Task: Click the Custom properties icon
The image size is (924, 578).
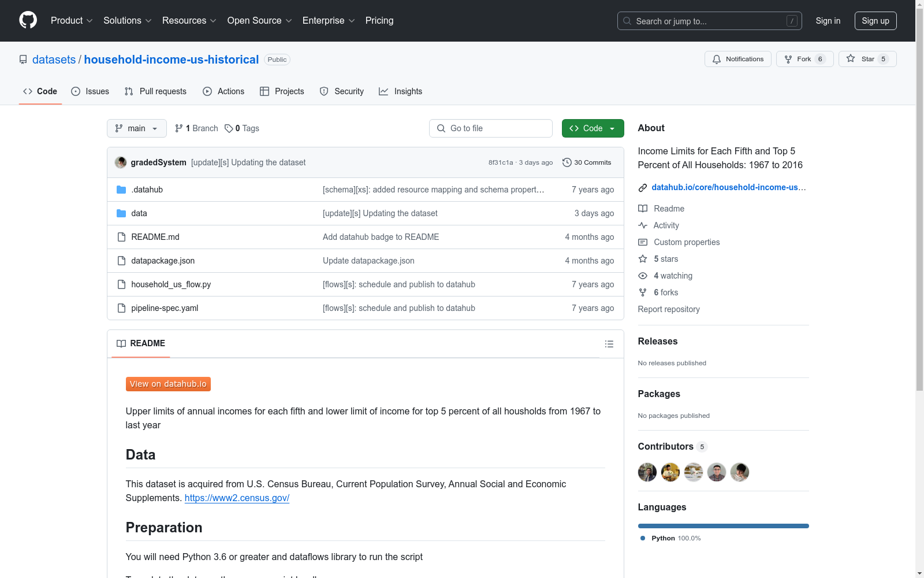Action: pyautogui.click(x=643, y=242)
